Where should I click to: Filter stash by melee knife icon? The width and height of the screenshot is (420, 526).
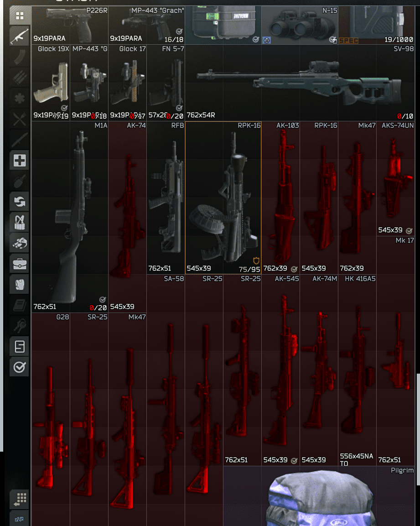20,140
